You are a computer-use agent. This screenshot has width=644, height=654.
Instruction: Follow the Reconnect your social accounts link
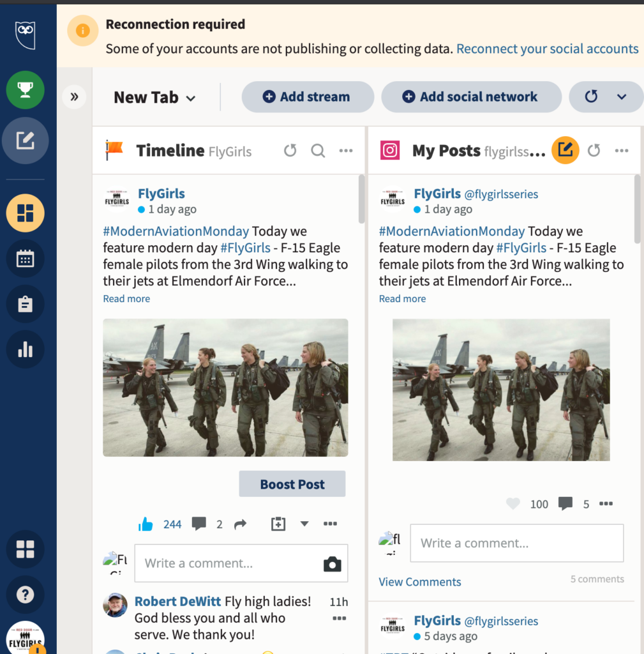547,49
